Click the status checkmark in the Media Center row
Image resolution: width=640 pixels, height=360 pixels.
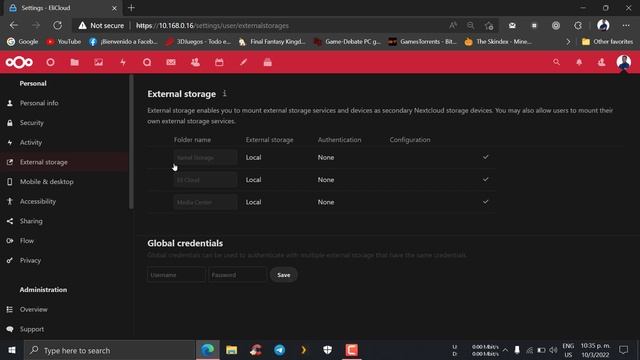[x=485, y=202]
